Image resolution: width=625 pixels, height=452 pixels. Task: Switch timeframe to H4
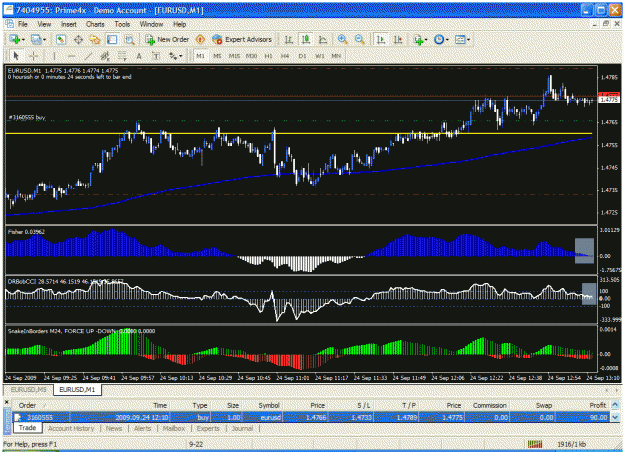tap(285, 56)
